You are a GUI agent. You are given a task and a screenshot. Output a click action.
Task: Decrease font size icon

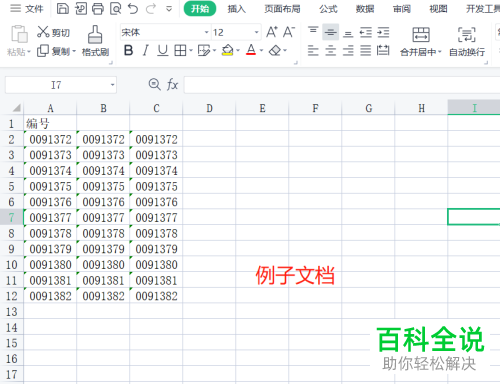click(289, 32)
